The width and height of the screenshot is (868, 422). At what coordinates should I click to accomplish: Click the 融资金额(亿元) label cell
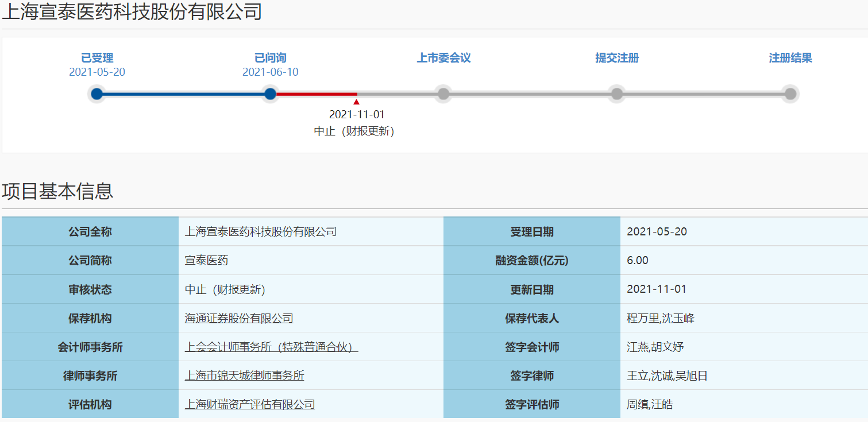tap(532, 261)
